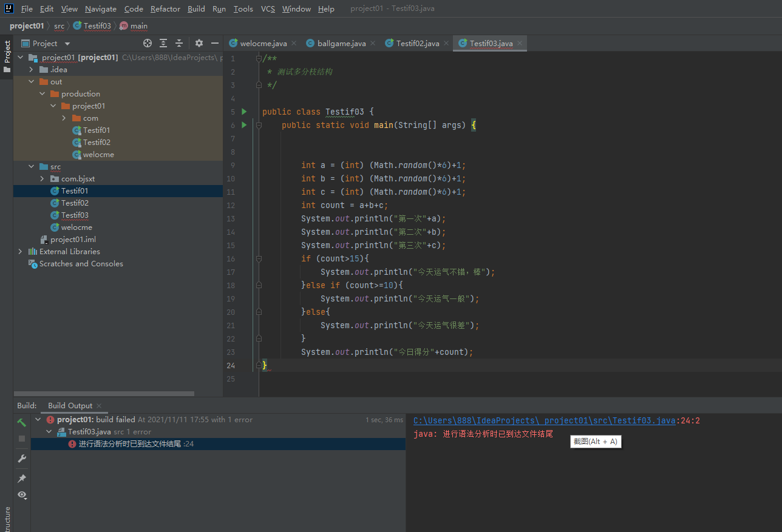The height and width of the screenshot is (532, 782).
Task: Switch to Testif02.java editor tab
Action: click(418, 43)
